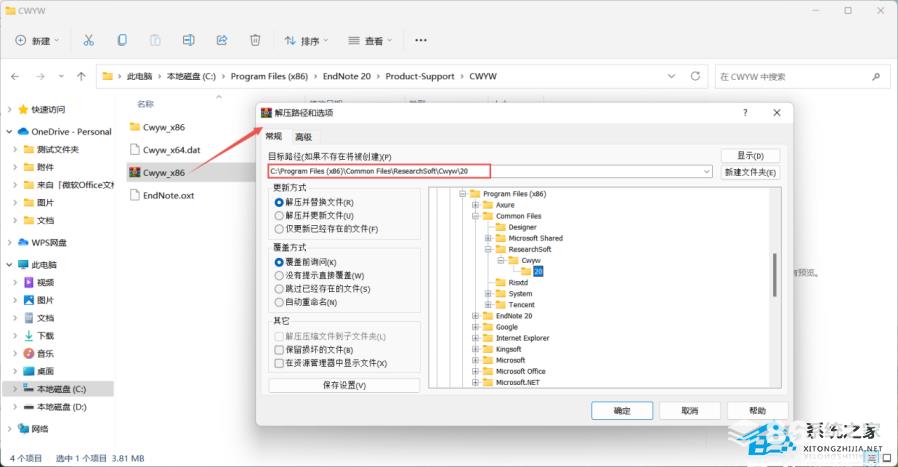Open WPS网盘 in navigation pane
Image resolution: width=898 pixels, height=467 pixels.
click(49, 242)
